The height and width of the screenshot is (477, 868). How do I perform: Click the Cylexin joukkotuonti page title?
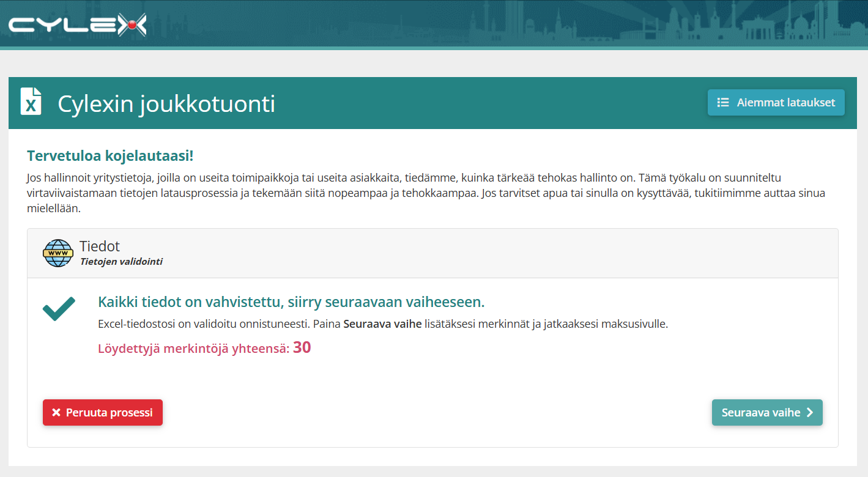coord(166,104)
